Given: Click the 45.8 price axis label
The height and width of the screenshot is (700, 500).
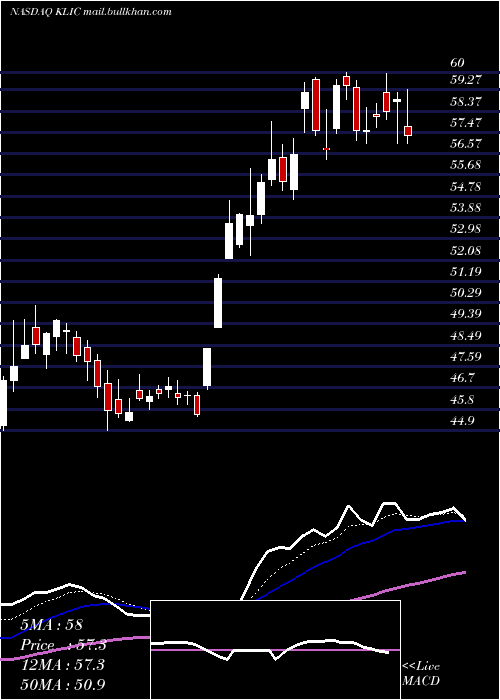Looking at the screenshot, I should pyautogui.click(x=462, y=399).
